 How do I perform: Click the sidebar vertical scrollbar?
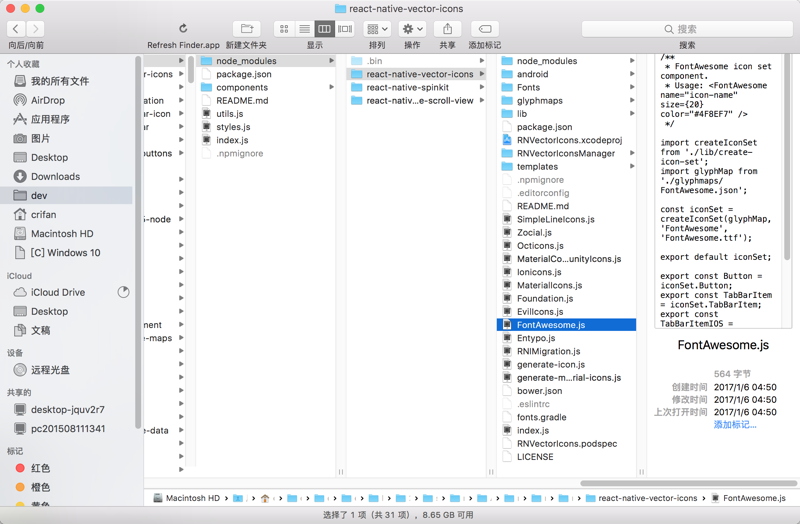click(x=138, y=242)
